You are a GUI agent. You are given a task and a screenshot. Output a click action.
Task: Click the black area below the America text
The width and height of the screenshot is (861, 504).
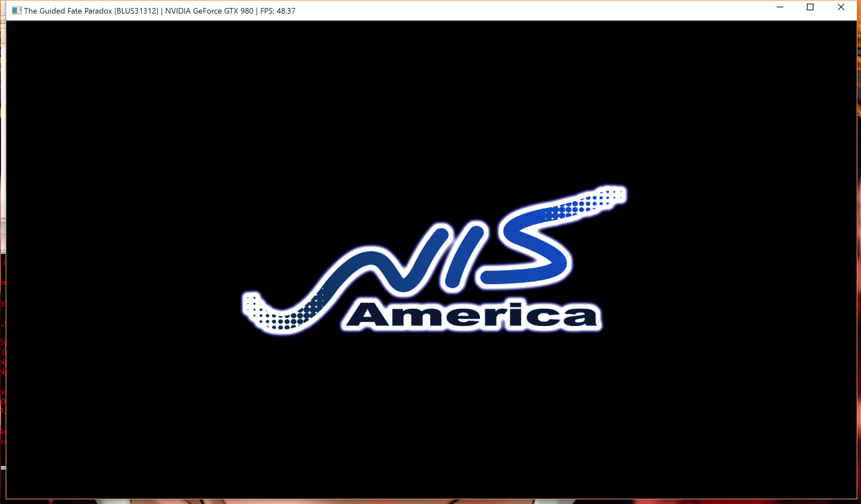coord(430,410)
